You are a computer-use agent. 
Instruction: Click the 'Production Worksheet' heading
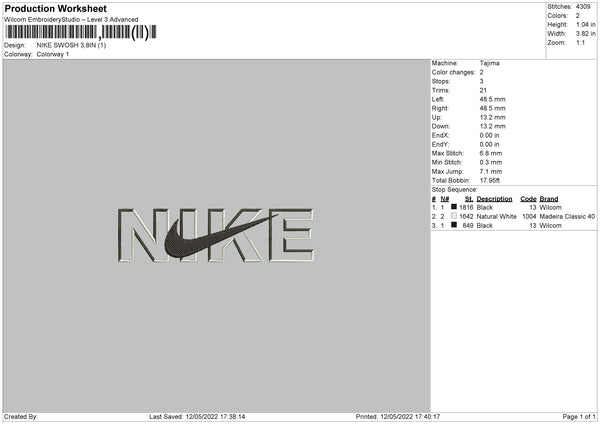click(x=55, y=8)
